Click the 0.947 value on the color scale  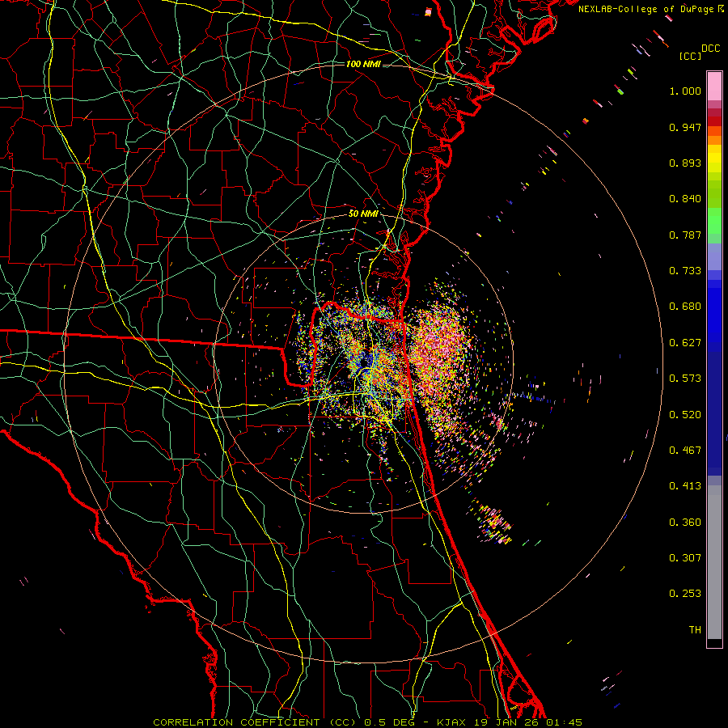[685, 127]
